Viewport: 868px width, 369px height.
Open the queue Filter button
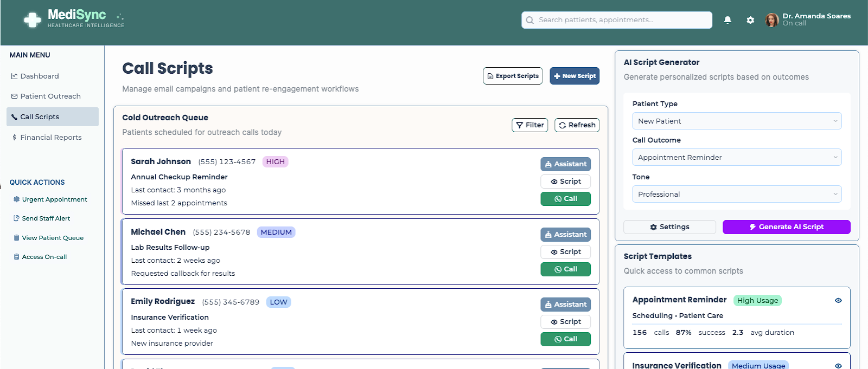coord(530,125)
